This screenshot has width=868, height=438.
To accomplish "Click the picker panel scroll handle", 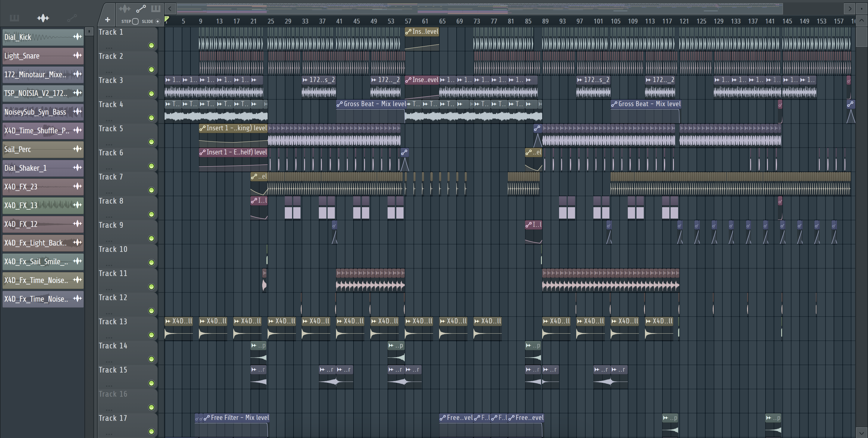I will click(89, 31).
